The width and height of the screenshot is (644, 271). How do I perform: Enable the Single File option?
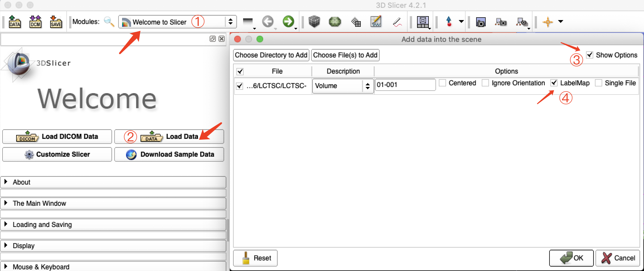tap(599, 83)
